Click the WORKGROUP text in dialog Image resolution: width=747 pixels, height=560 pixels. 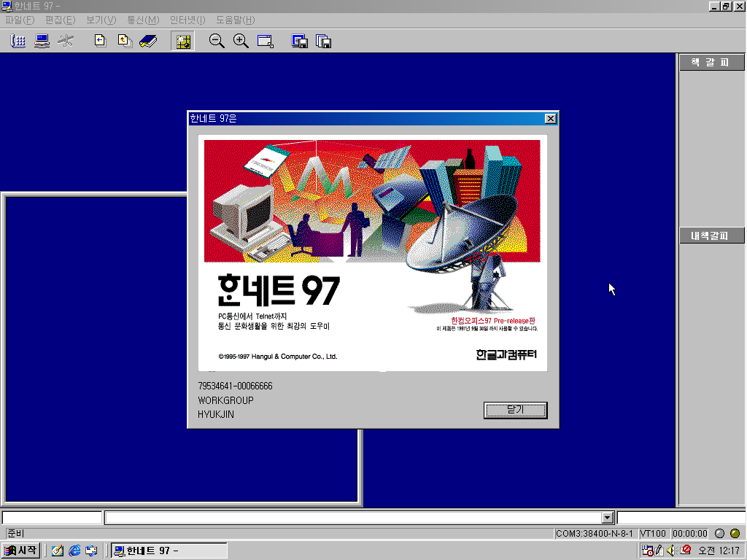click(226, 400)
